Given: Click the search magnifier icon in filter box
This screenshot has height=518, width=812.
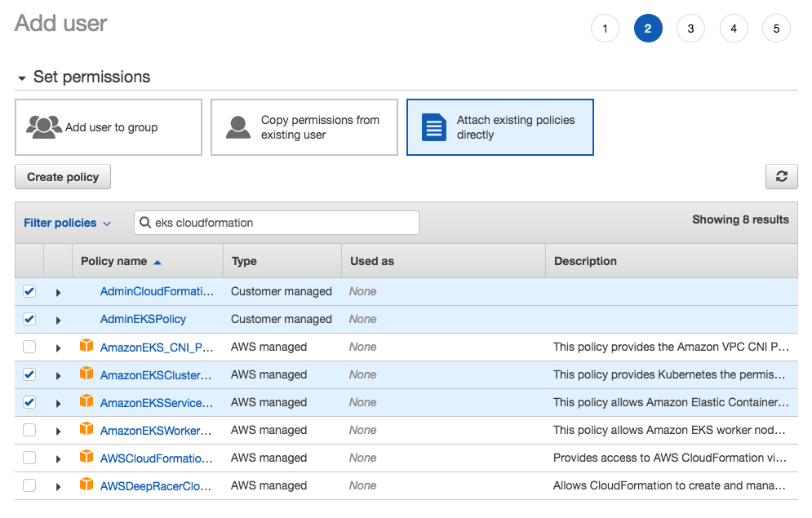Looking at the screenshot, I should (x=145, y=223).
